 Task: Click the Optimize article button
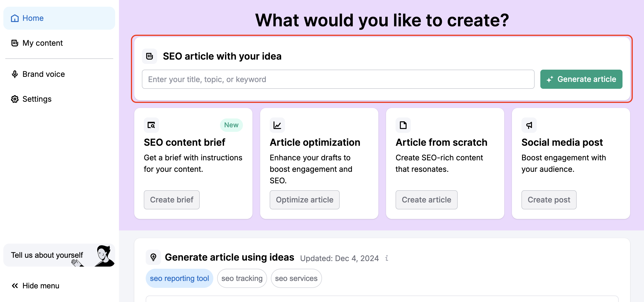coord(304,200)
